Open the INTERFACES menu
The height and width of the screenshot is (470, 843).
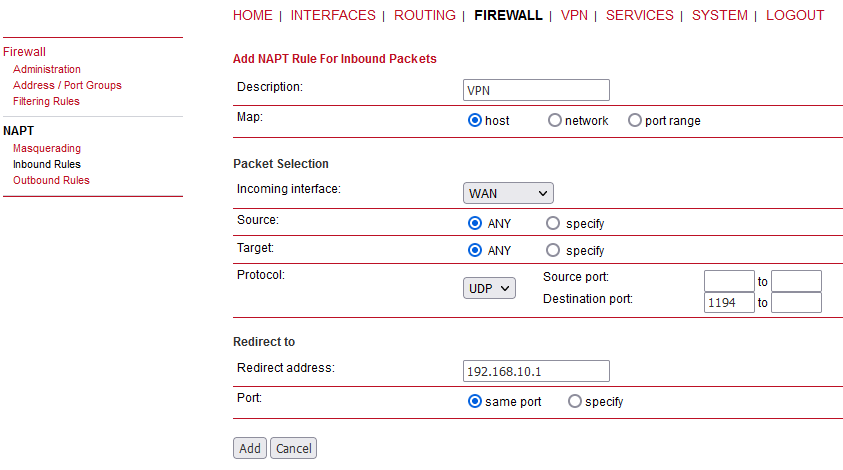pos(333,15)
